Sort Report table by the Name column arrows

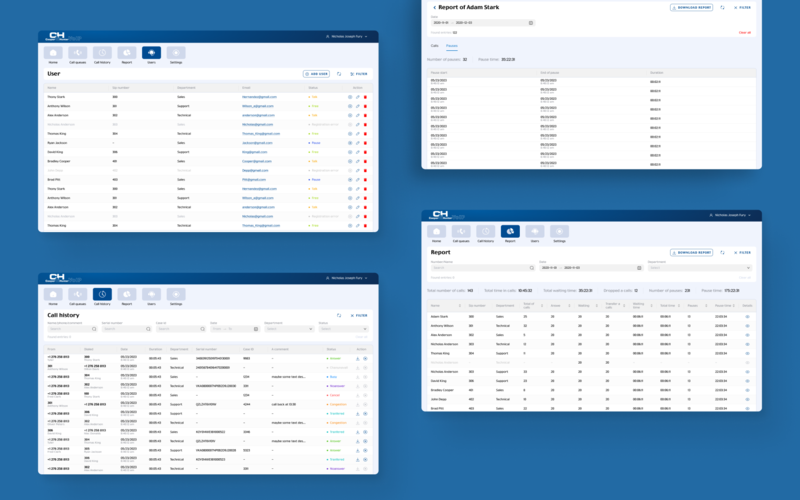coord(460,306)
